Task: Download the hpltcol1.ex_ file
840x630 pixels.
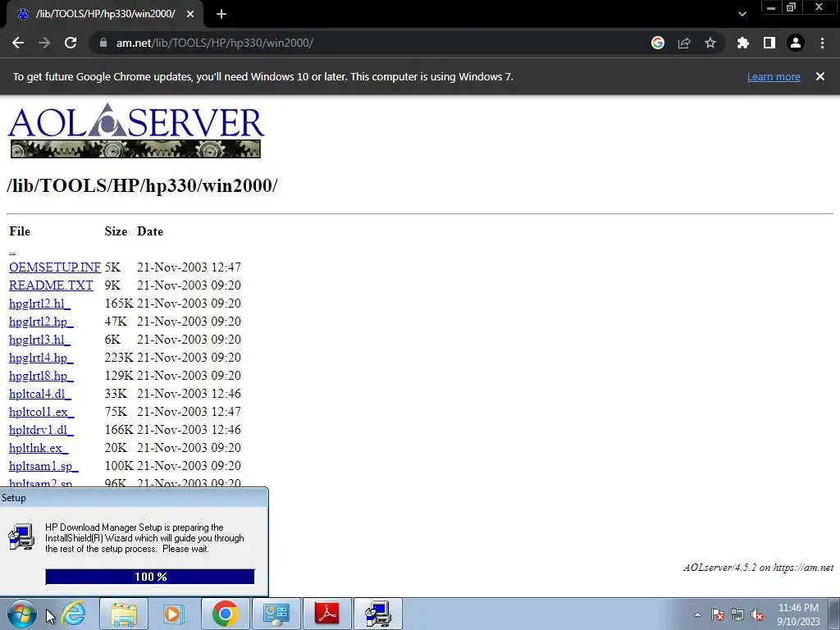Action: point(42,412)
